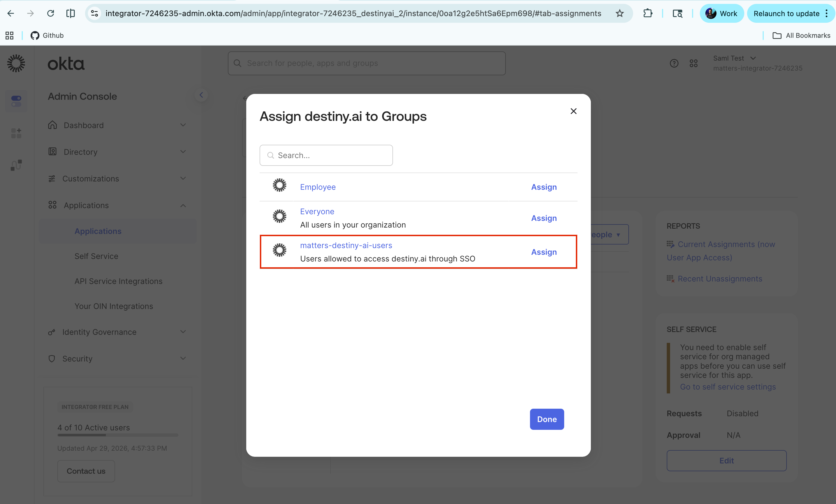Click the toggle-style icon in the left rail
Viewport: 836px width, 504px height.
pyautogui.click(x=16, y=101)
